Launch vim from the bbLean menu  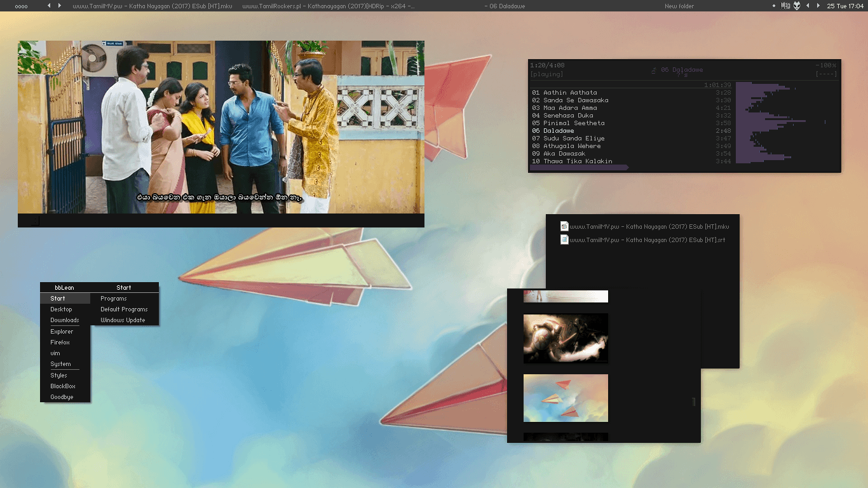65,353
